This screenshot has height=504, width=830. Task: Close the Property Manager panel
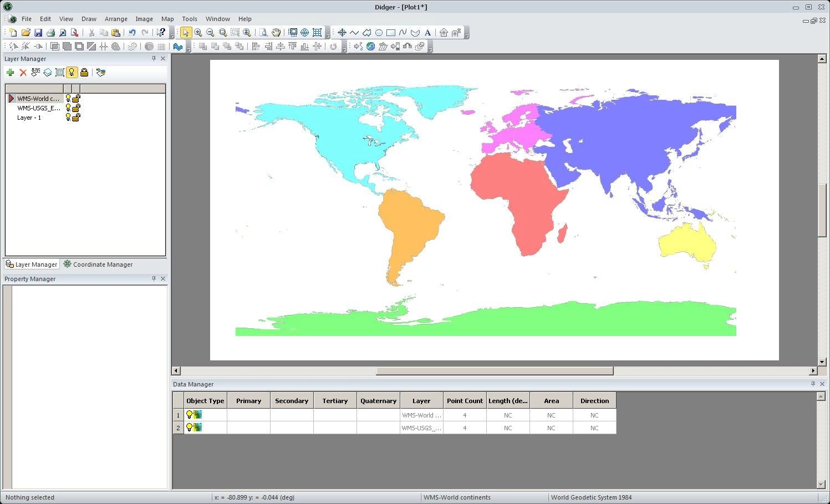[163, 278]
